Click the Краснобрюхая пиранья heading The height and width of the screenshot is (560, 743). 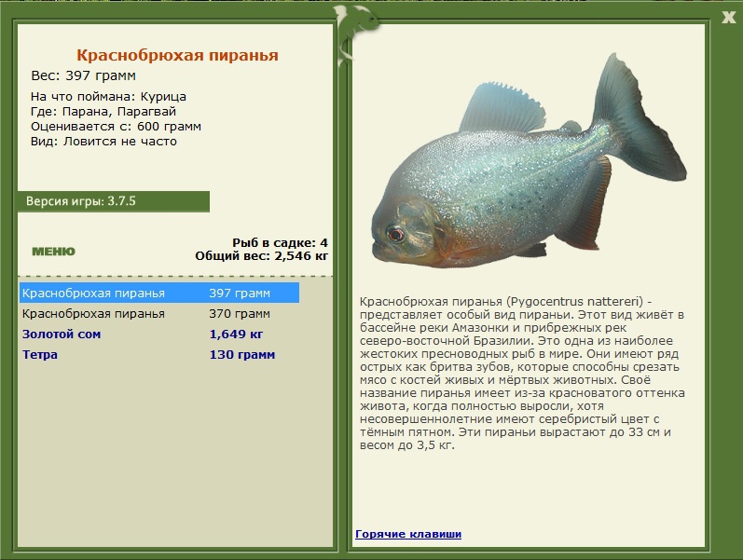pos(177,55)
